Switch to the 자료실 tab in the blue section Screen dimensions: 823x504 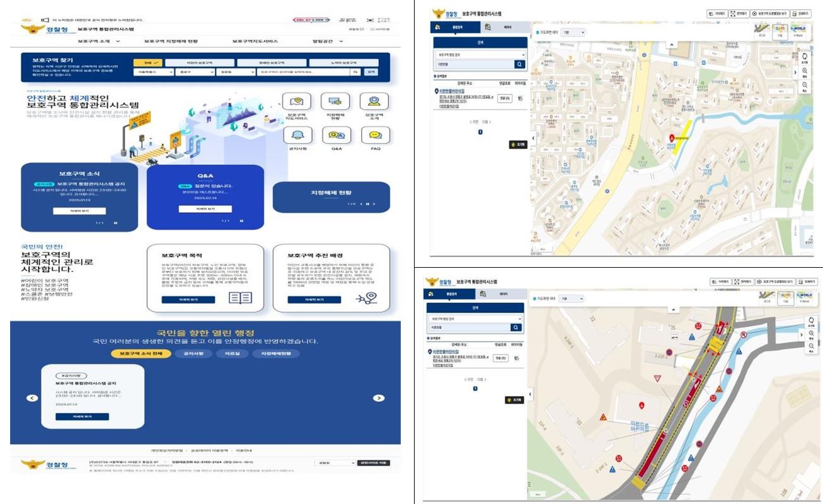[227, 354]
